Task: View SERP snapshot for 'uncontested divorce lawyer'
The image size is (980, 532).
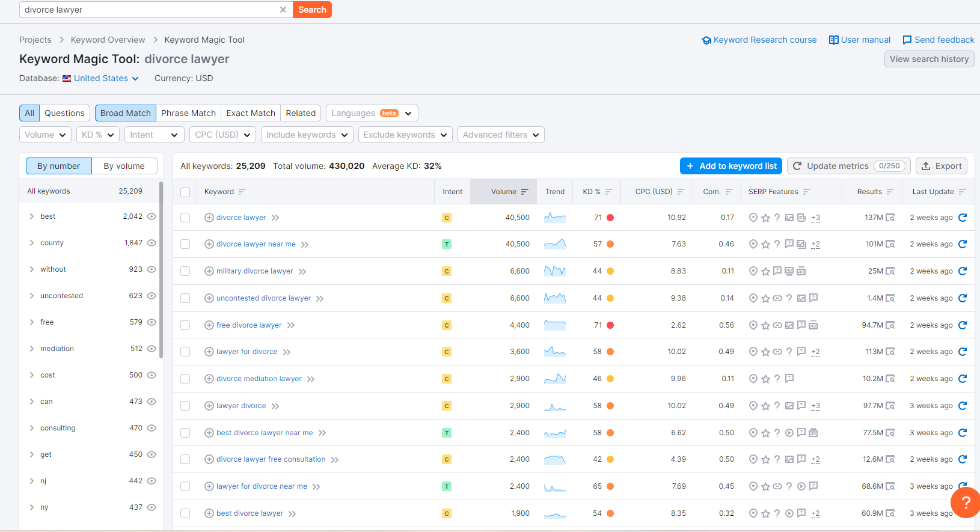Action: click(890, 298)
